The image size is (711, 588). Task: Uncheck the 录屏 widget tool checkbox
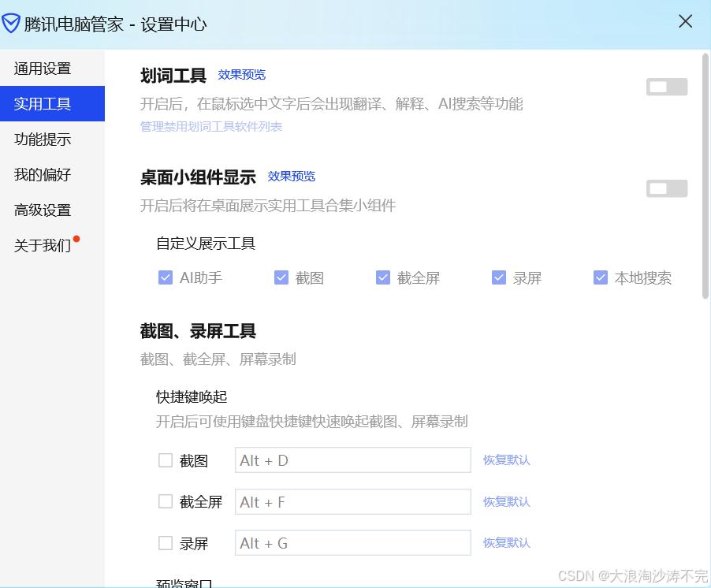[x=499, y=277]
